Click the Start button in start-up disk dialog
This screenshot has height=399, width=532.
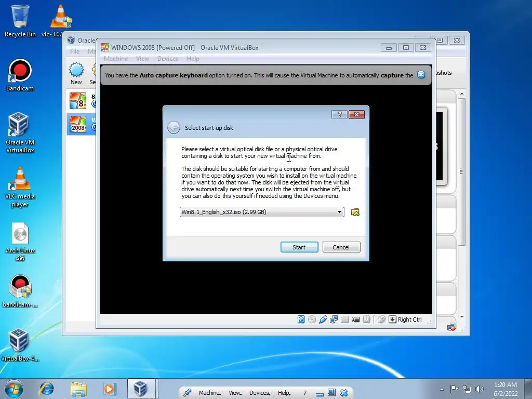pos(299,247)
